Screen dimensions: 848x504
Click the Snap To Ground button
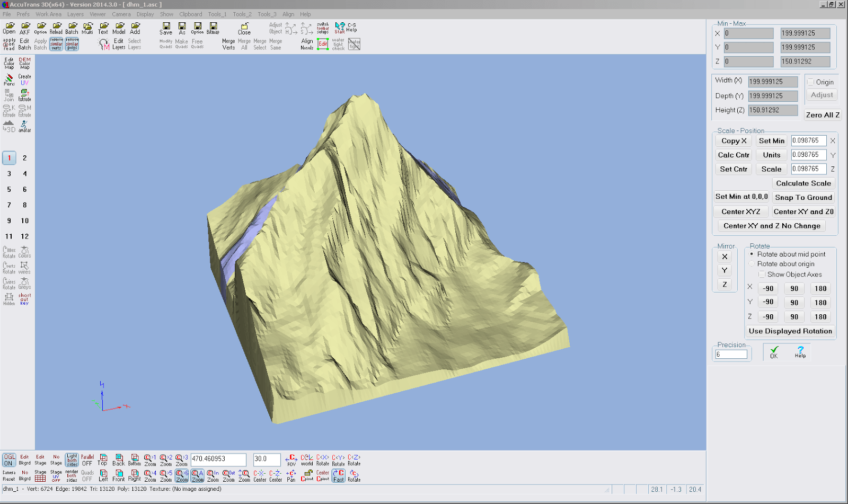click(803, 197)
